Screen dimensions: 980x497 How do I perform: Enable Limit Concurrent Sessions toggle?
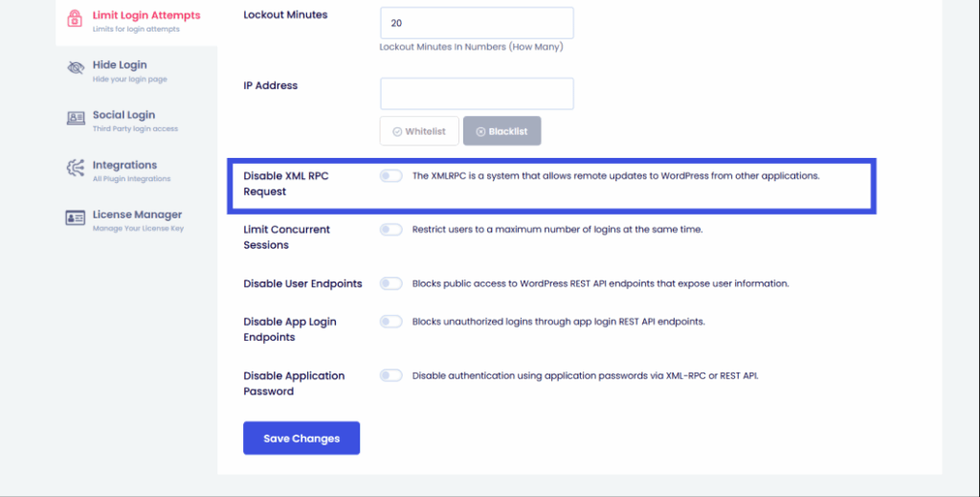pyautogui.click(x=390, y=230)
